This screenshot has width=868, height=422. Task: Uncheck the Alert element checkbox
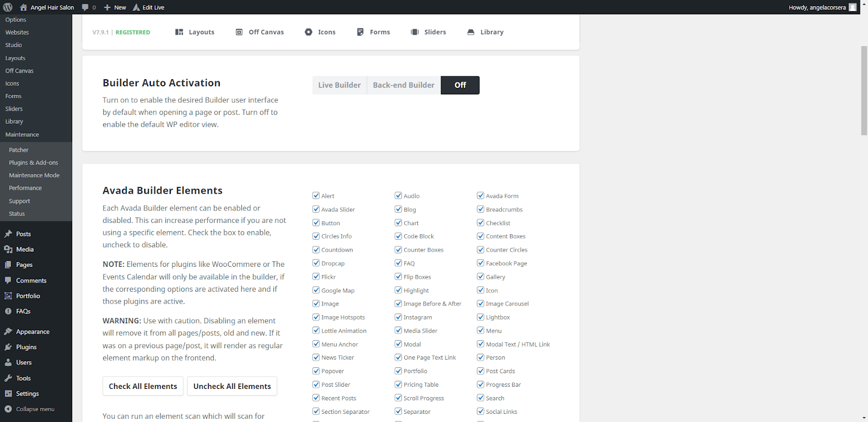point(316,196)
